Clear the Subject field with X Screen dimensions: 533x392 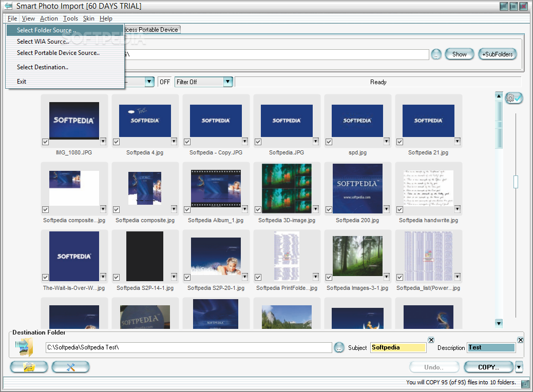click(x=431, y=340)
